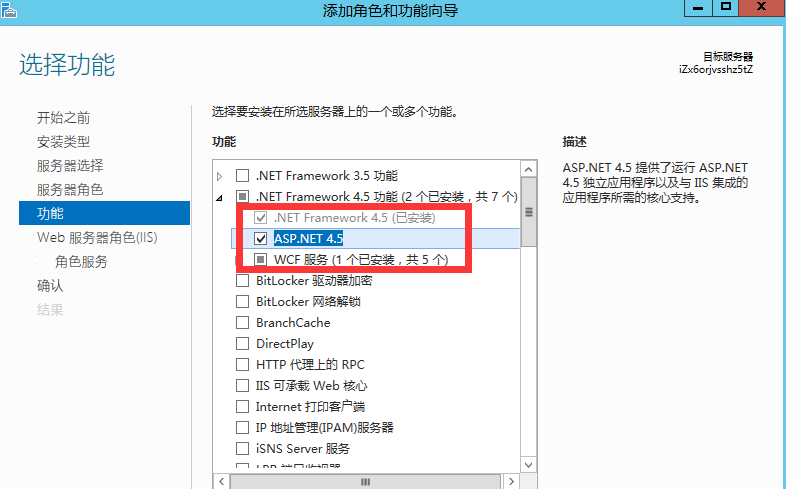The image size is (786, 489).
Task: Select the iSNS Server 服务 row label
Action: [x=303, y=448]
